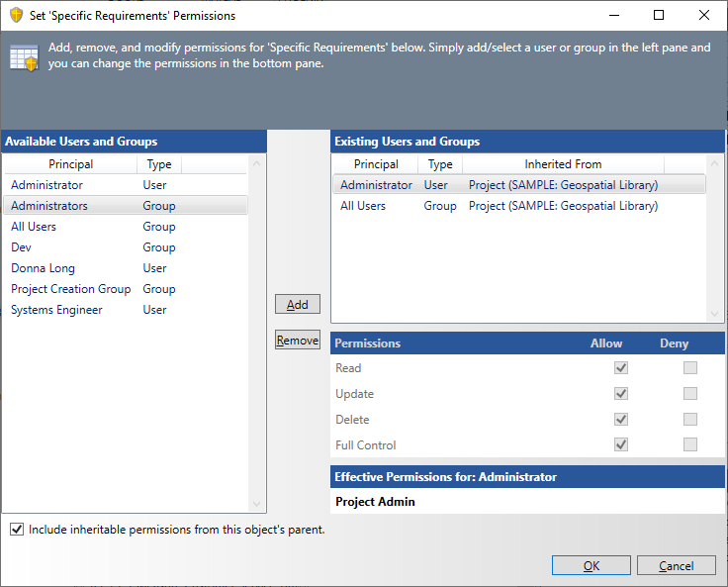Image resolution: width=728 pixels, height=587 pixels.
Task: Check the Allow box for Read
Action: click(x=621, y=368)
